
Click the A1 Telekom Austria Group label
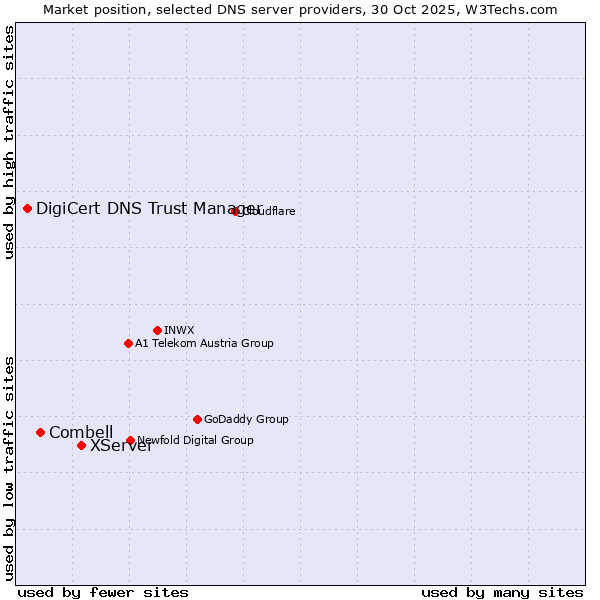coord(204,343)
